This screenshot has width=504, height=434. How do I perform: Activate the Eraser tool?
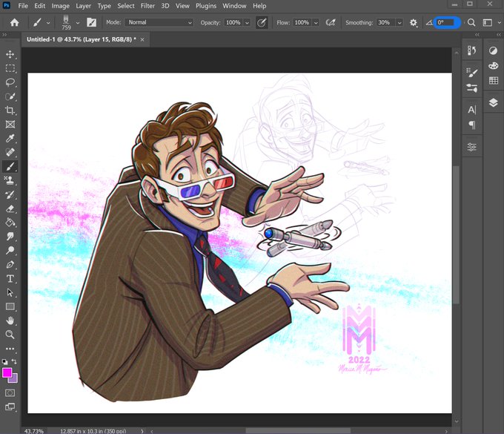pyautogui.click(x=10, y=208)
